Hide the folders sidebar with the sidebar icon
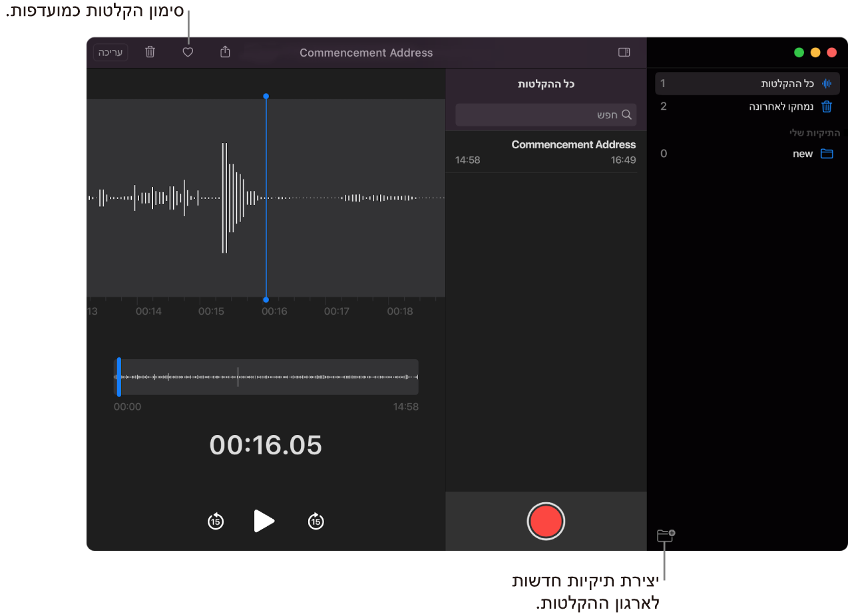The width and height of the screenshot is (848, 616). tap(624, 52)
